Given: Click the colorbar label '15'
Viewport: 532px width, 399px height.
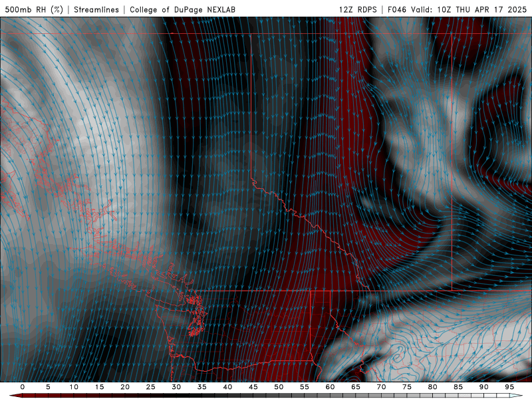Looking at the screenshot, I should 99,387.
